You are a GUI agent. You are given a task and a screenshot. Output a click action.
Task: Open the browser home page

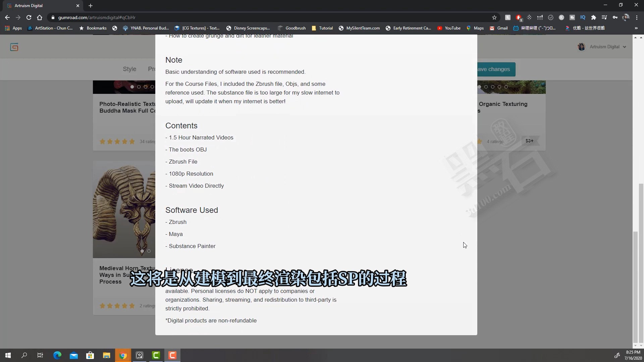(x=40, y=17)
